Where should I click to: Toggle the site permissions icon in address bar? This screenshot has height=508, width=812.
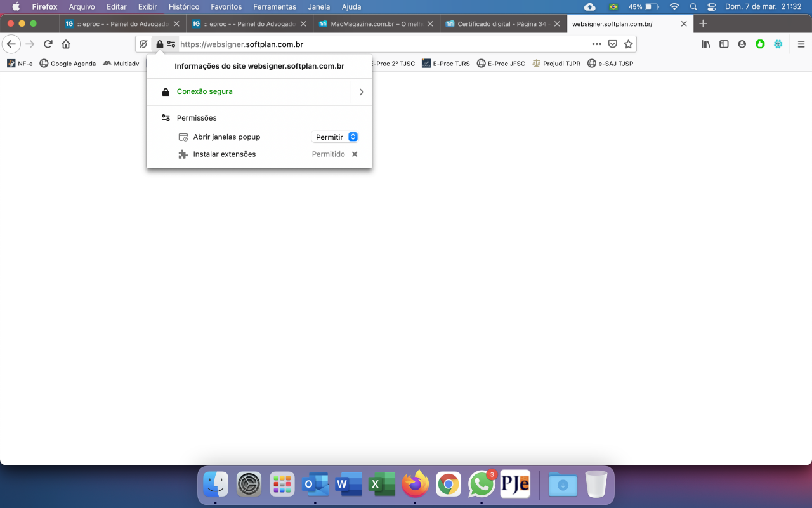pos(171,44)
